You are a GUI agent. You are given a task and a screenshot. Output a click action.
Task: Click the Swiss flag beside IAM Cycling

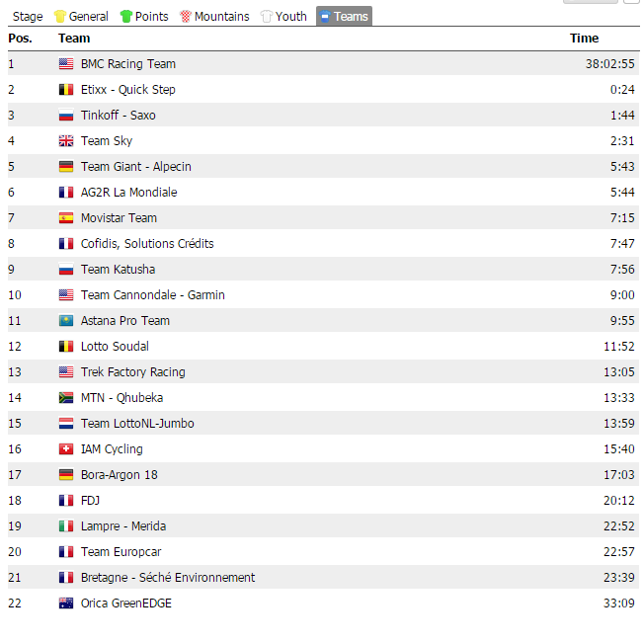66,449
